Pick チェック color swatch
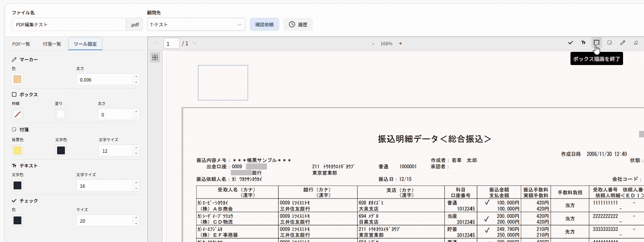This screenshot has width=644, height=242. pyautogui.click(x=18, y=221)
